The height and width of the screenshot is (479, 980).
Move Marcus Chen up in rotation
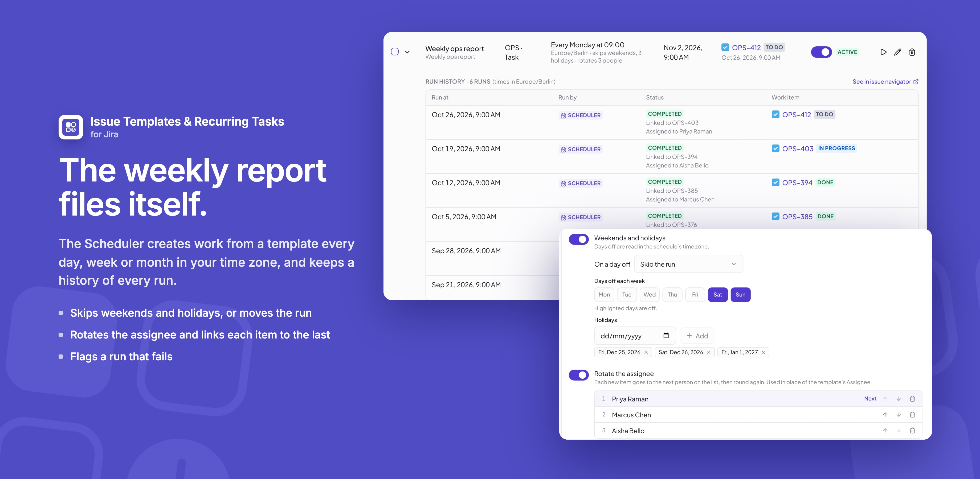tap(885, 415)
